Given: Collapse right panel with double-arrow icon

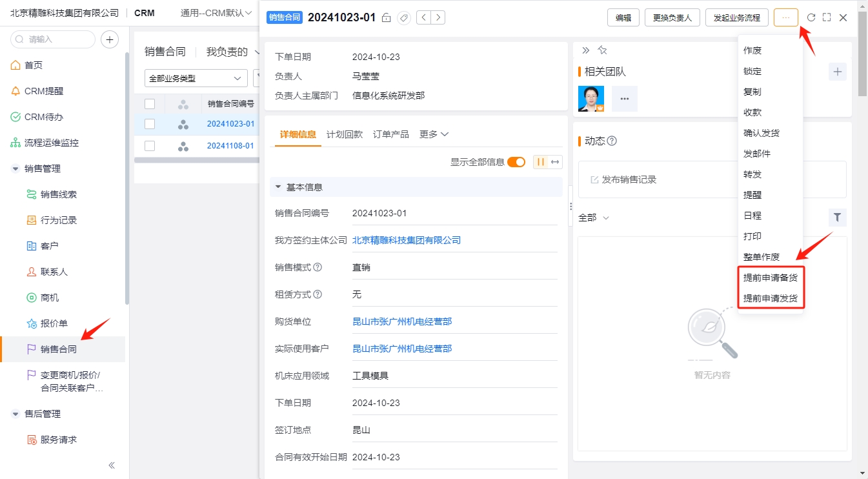Looking at the screenshot, I should (x=586, y=50).
